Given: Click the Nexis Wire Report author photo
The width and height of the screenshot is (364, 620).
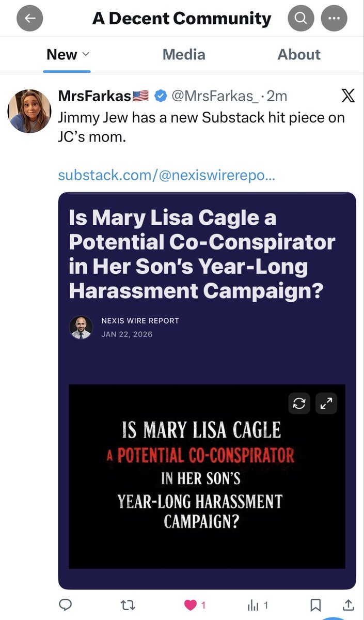Looking at the screenshot, I should 81,328.
